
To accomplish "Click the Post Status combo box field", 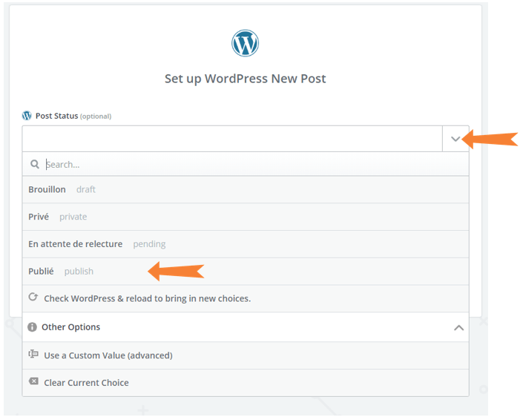I will tap(232, 139).
